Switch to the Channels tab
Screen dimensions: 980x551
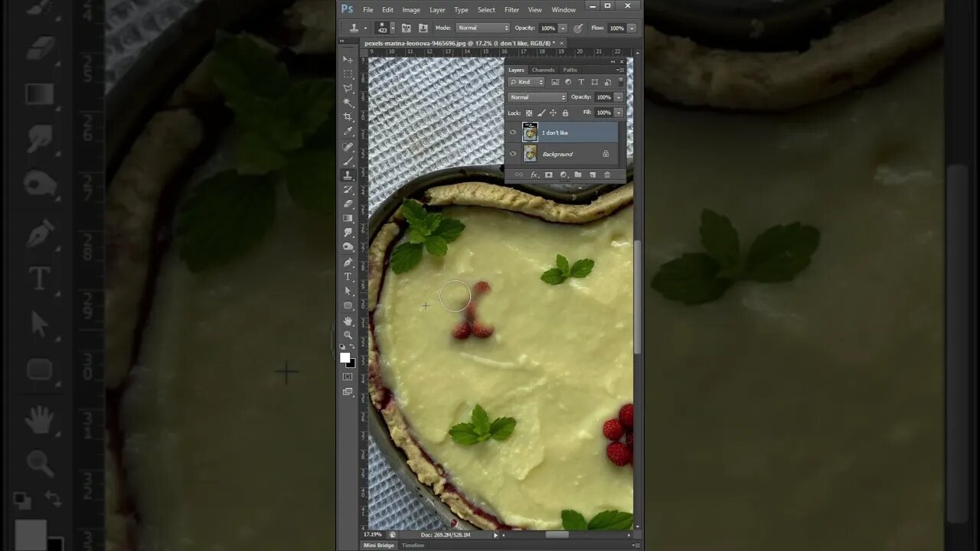tap(543, 70)
